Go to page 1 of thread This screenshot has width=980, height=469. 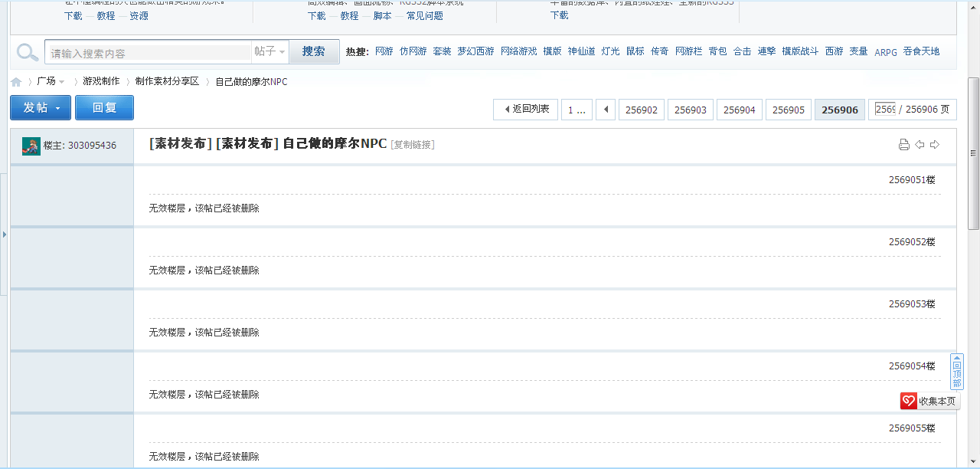(x=577, y=110)
